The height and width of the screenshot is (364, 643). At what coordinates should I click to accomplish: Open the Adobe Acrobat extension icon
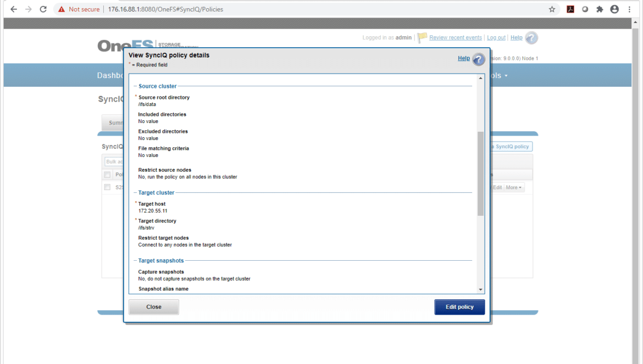point(570,9)
